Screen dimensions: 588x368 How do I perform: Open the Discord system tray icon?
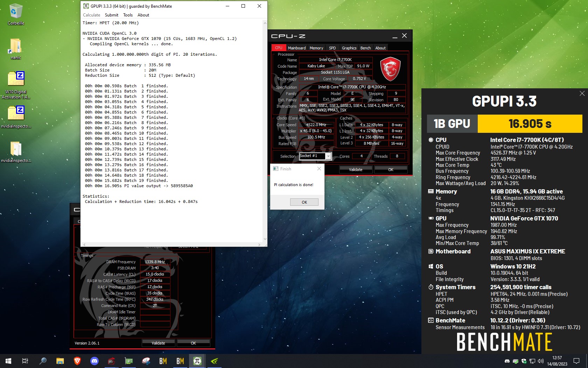pos(507,361)
